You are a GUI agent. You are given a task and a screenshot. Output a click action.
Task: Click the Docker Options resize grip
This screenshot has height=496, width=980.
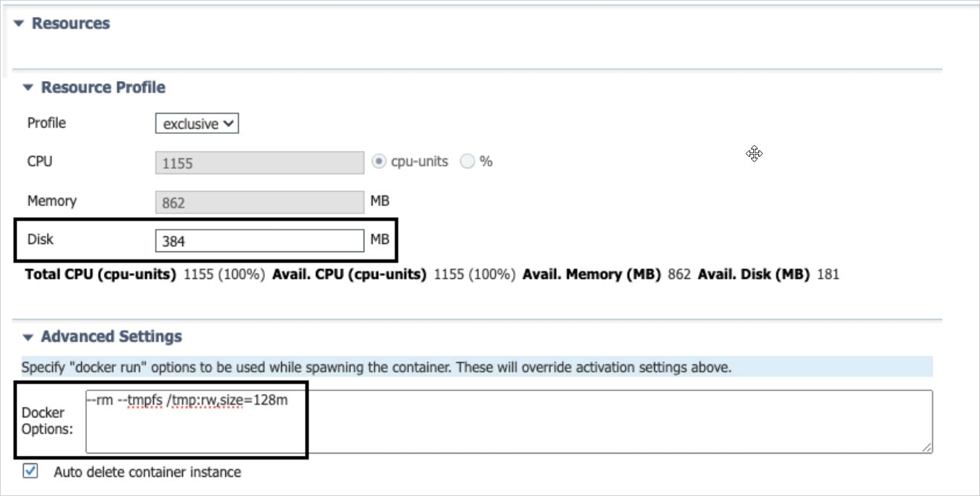(927, 448)
